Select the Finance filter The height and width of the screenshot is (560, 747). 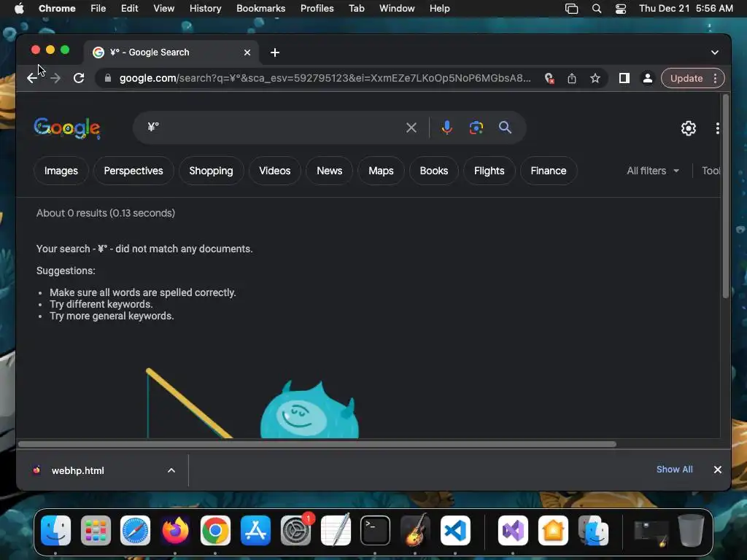[x=549, y=171]
